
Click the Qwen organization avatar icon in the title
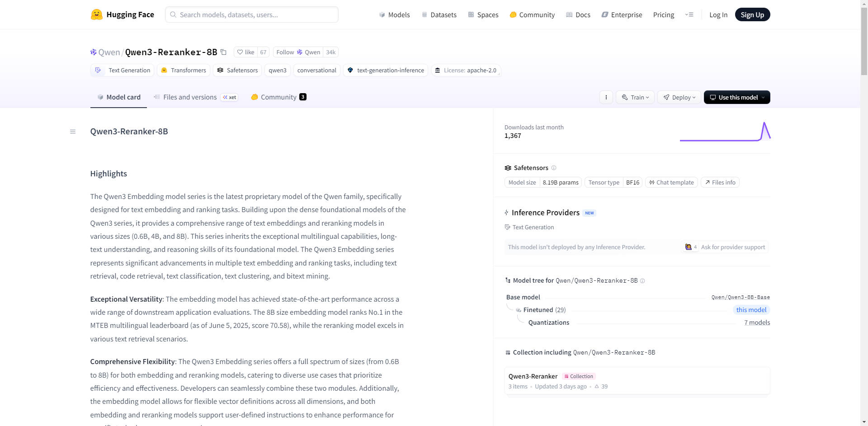(93, 52)
